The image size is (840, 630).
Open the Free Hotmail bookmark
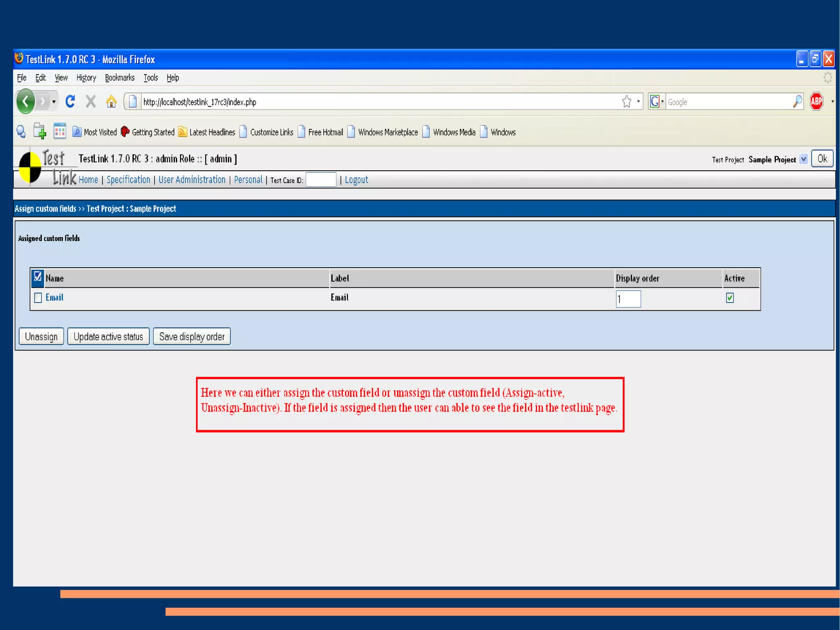point(320,132)
